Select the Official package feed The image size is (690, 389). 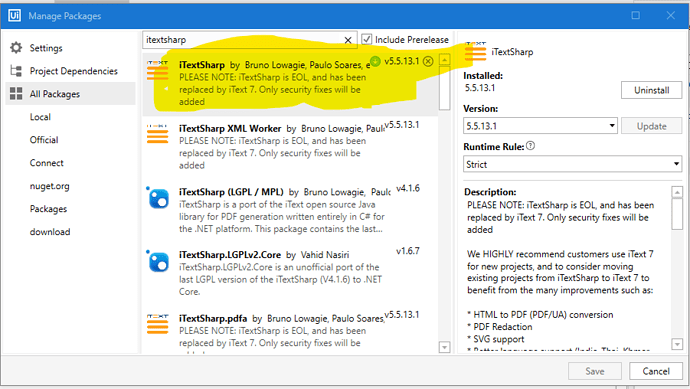tap(44, 140)
